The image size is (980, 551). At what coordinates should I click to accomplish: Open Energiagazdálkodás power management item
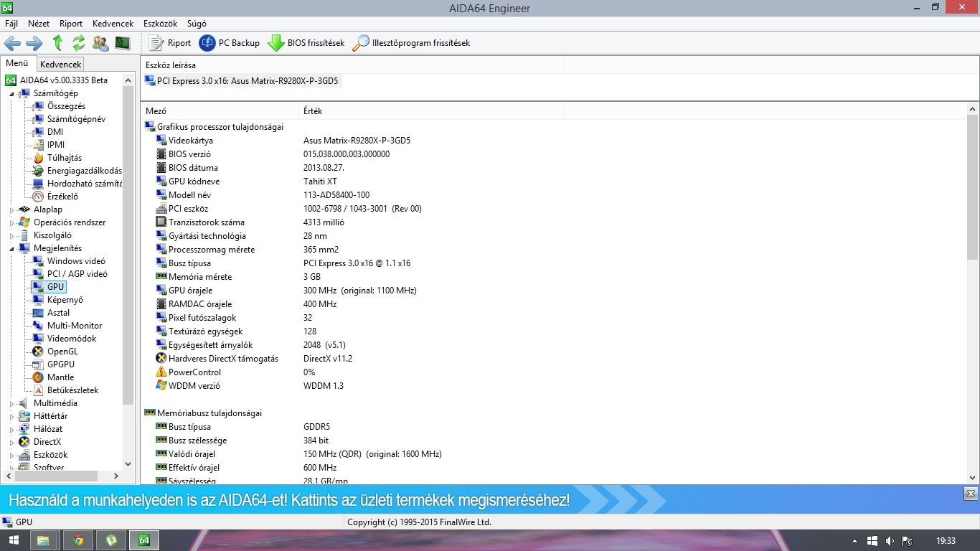click(84, 171)
